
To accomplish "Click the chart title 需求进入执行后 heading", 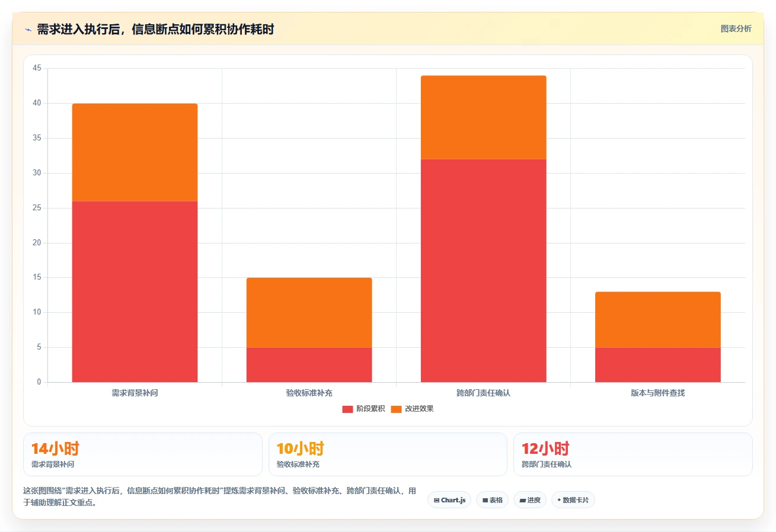I will point(155,29).
